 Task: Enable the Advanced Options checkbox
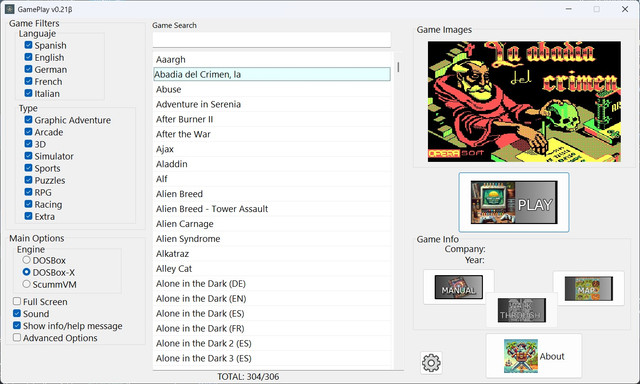point(17,337)
